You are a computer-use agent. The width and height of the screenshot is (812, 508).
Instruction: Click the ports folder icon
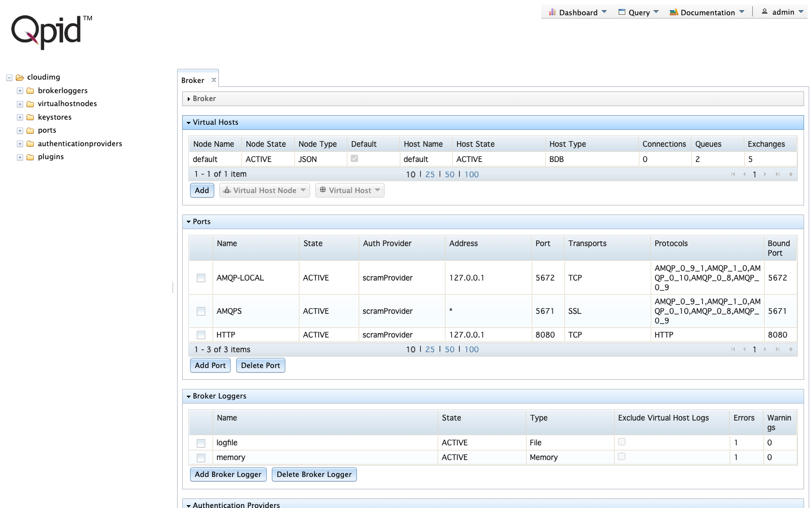(x=30, y=130)
